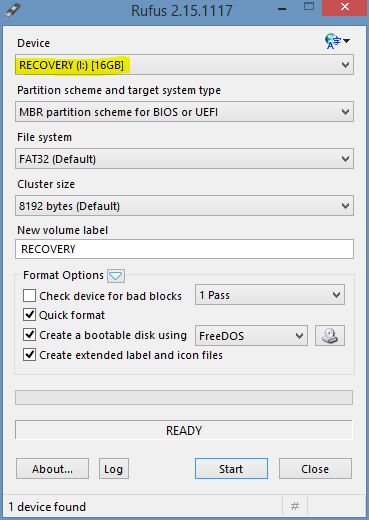This screenshot has height=520, width=369.
Task: Minimize the Rufus window
Action: (282, 9)
